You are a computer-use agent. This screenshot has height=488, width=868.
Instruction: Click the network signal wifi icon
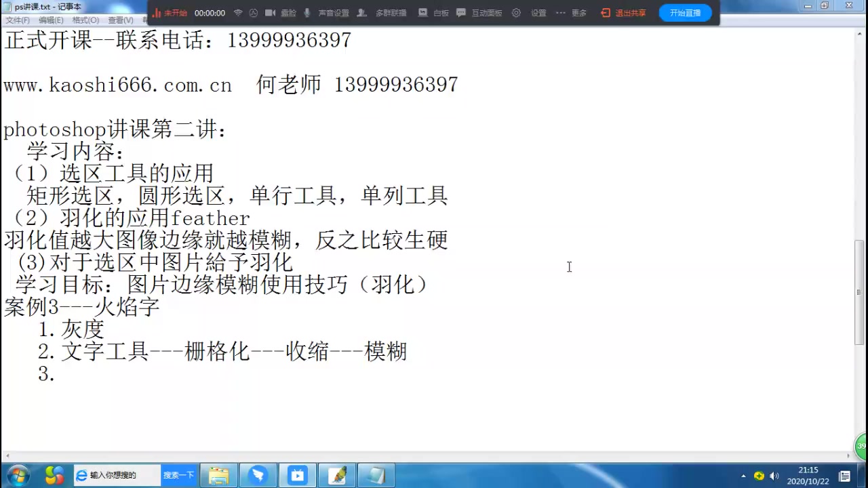click(238, 13)
